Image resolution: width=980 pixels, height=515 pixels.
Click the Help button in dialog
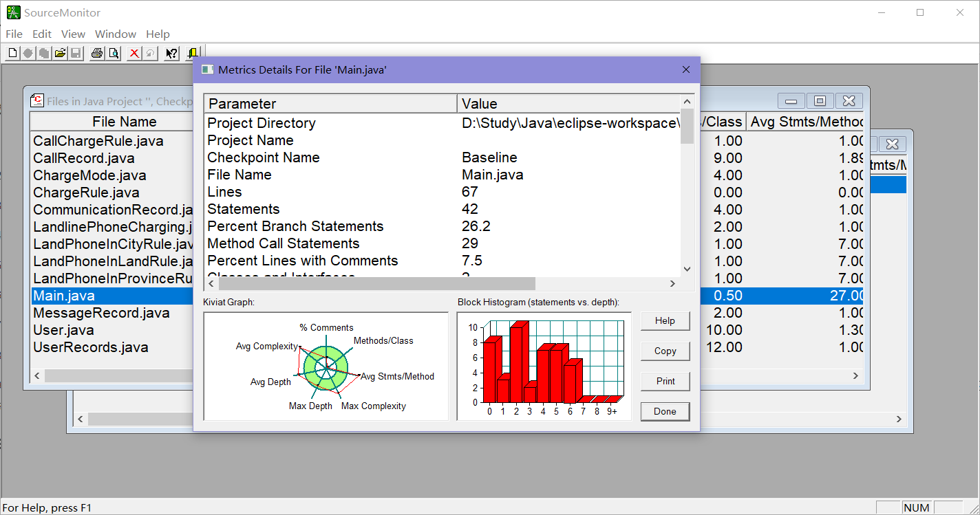[665, 320]
